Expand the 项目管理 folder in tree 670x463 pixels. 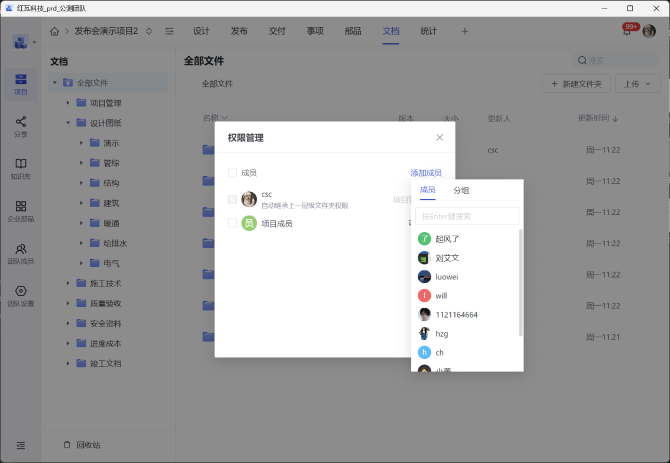68,102
